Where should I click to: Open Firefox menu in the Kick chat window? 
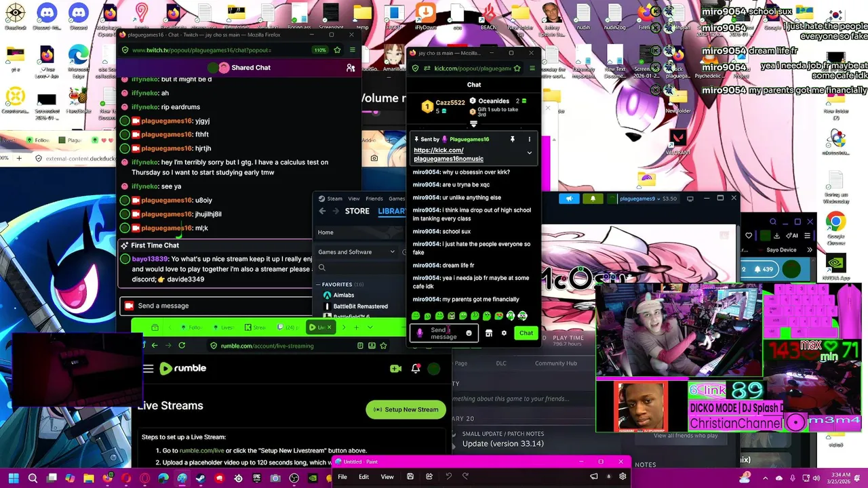pos(532,68)
